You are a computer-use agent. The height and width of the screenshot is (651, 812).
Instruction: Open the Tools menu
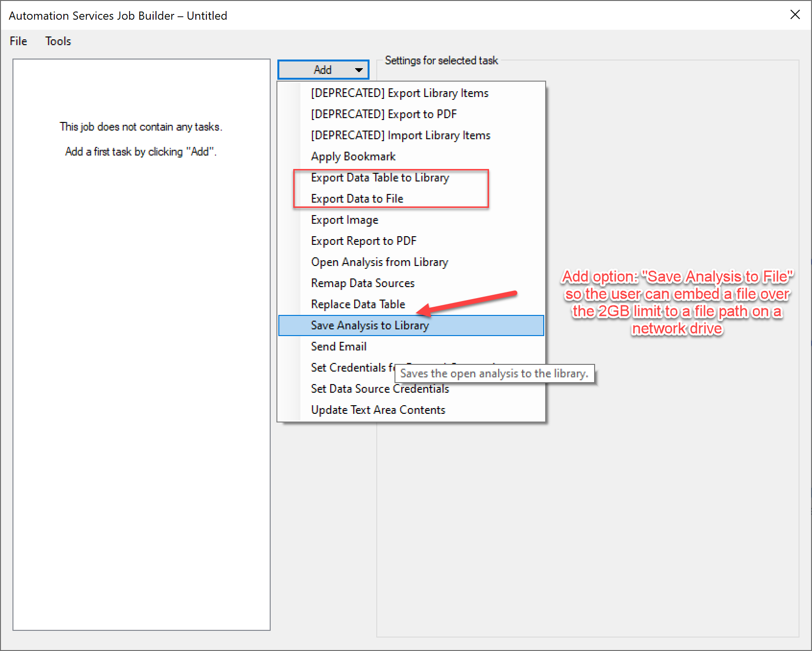58,41
